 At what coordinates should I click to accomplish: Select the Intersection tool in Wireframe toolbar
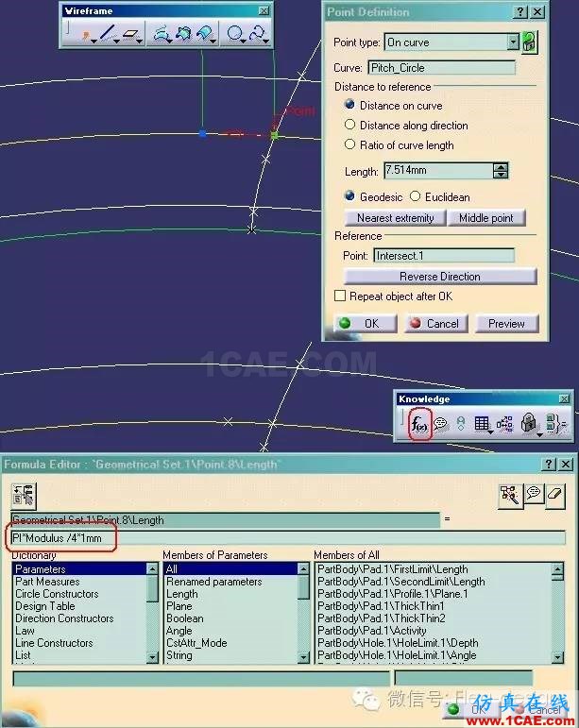click(183, 34)
